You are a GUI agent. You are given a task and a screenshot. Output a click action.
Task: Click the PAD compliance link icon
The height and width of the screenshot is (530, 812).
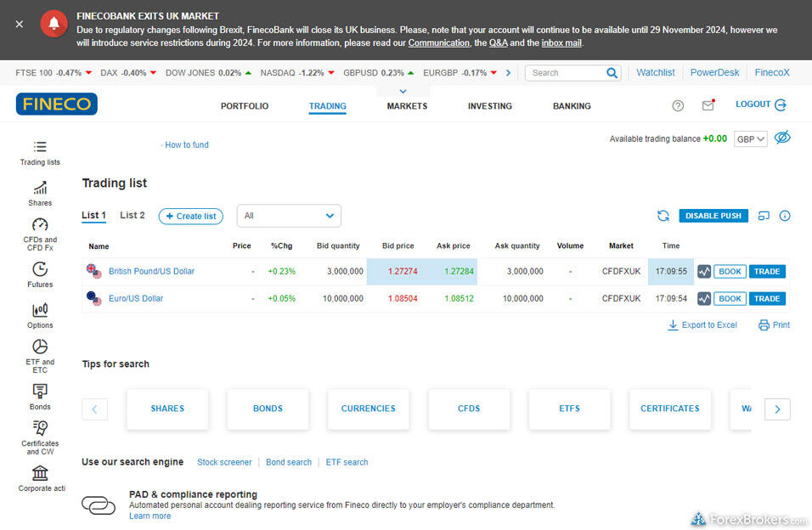[99, 505]
